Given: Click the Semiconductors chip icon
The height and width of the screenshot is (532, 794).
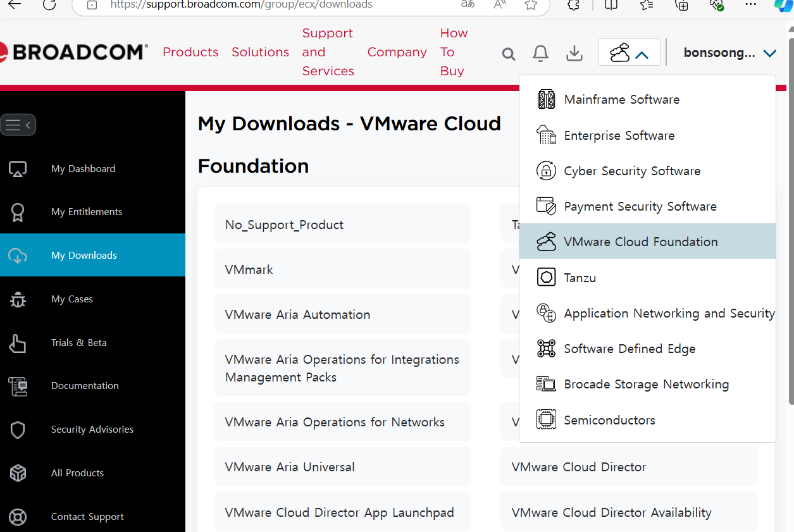Looking at the screenshot, I should coord(546,420).
